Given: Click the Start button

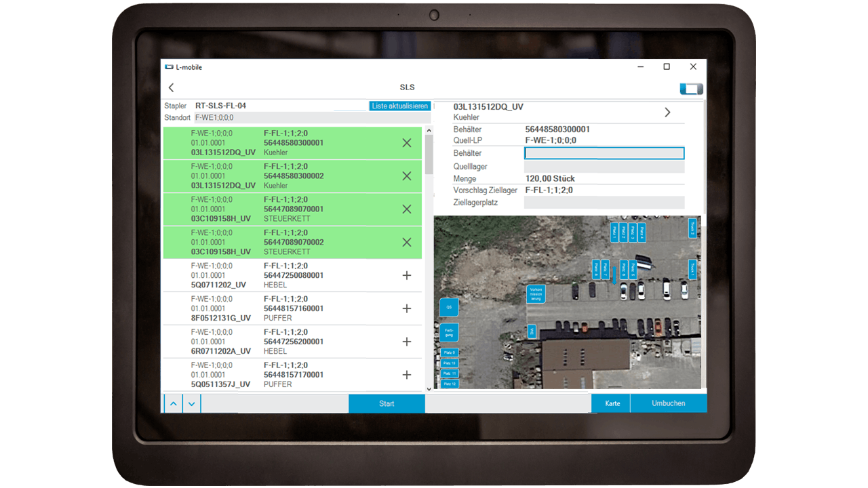Looking at the screenshot, I should pos(387,403).
